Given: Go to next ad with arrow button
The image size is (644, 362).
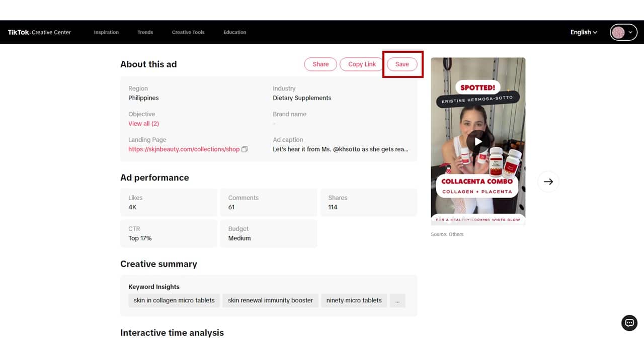Looking at the screenshot, I should click(x=548, y=182).
